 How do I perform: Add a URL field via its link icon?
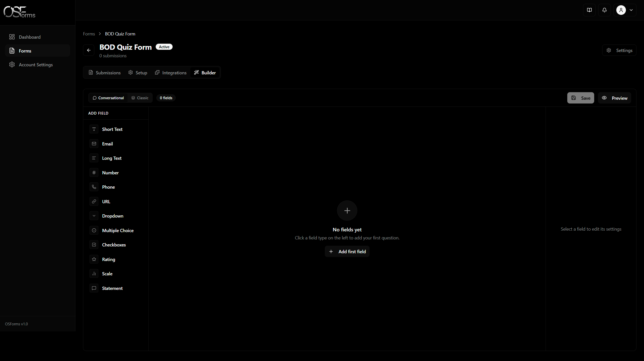[94, 201]
